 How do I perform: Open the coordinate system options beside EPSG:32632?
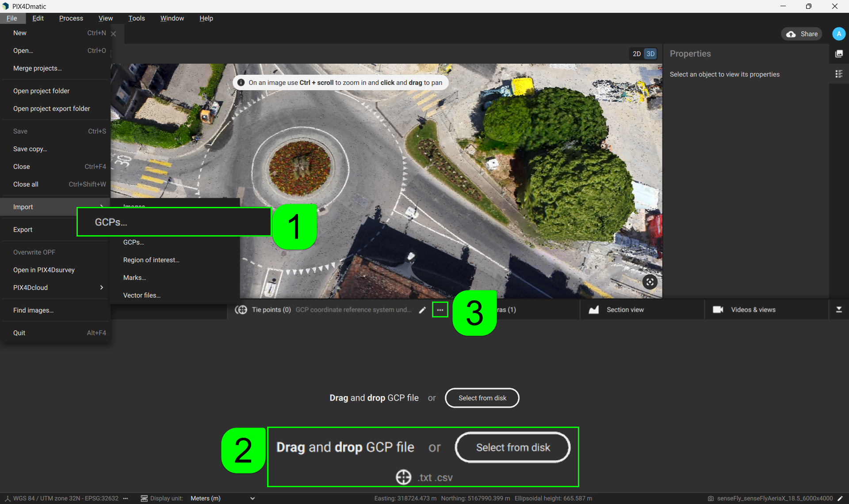126,498
